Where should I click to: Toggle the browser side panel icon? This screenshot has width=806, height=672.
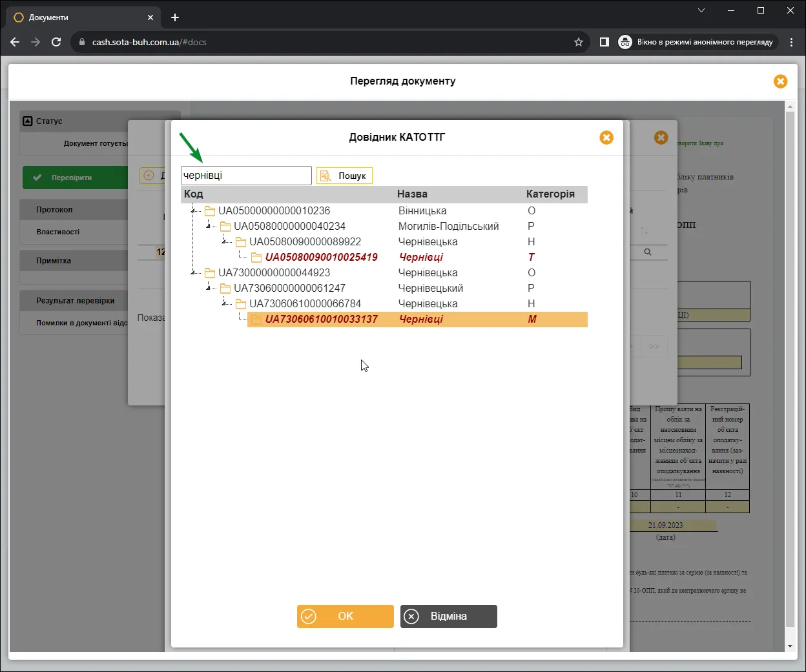[604, 42]
